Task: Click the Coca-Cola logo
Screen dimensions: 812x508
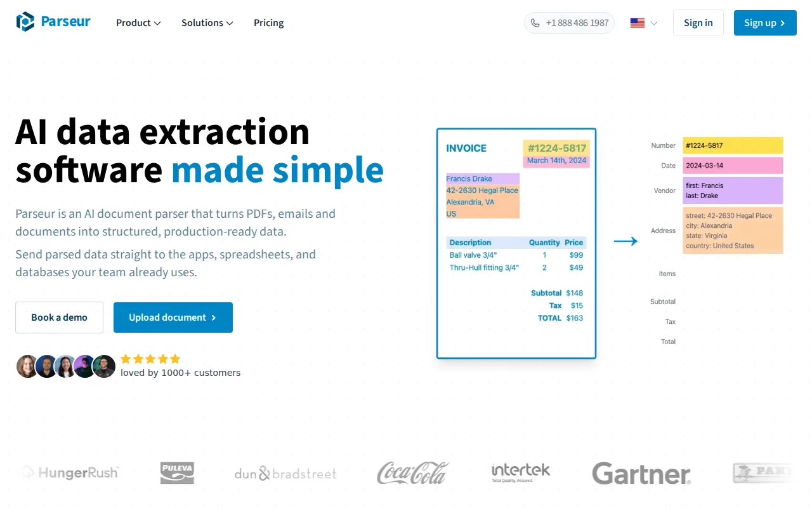Action: 413,473
